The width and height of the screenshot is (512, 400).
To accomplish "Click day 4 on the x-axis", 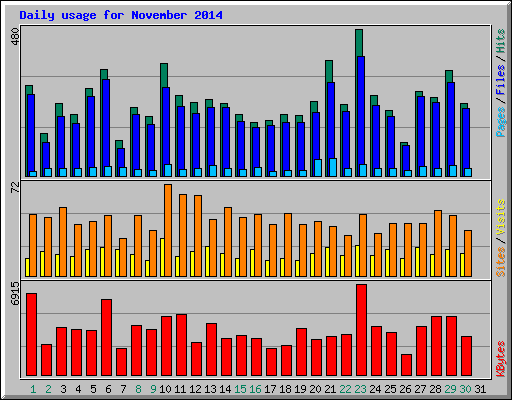I will point(78,389).
